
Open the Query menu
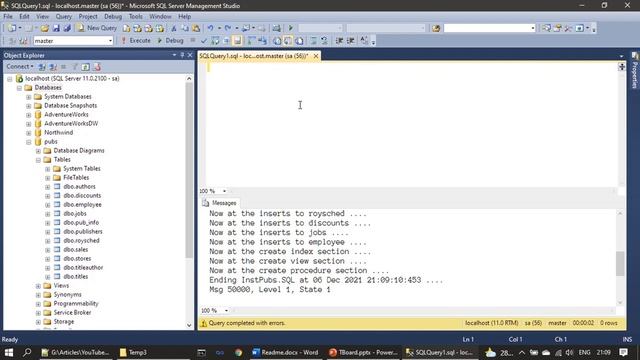tap(63, 16)
